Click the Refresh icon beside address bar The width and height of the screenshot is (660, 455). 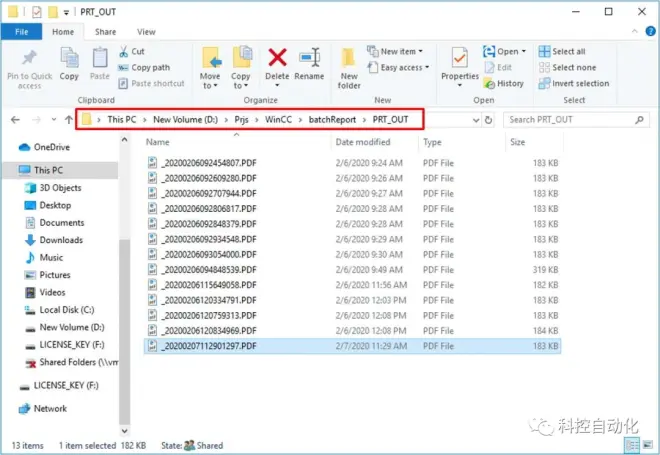click(x=488, y=120)
